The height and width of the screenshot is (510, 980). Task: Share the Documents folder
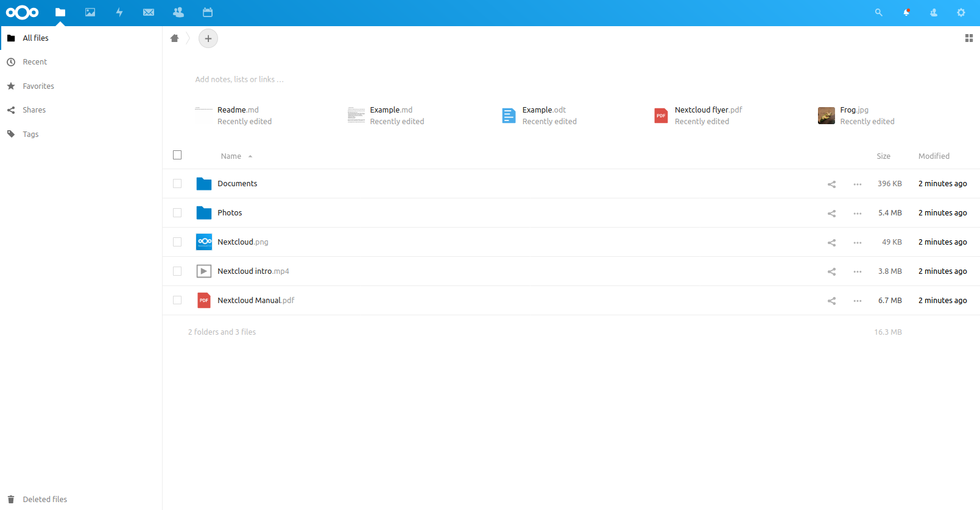pos(831,184)
